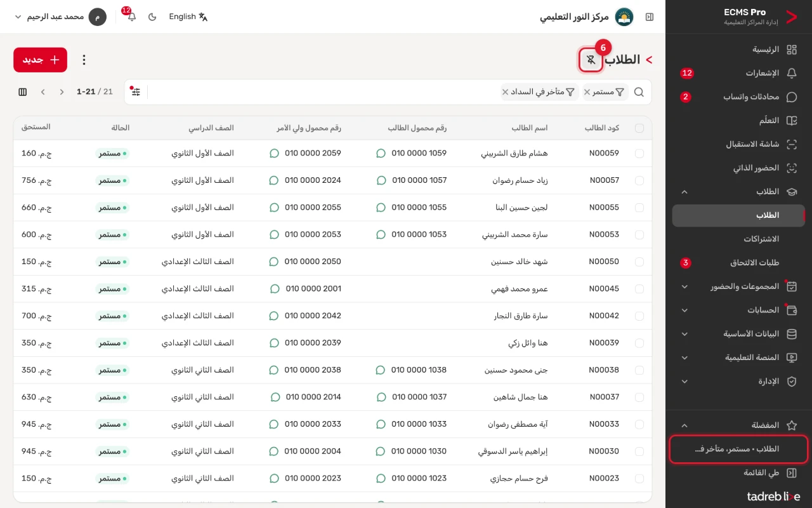Open the column layout icon beside pagination
Screen dimensions: 812x508
click(23, 92)
